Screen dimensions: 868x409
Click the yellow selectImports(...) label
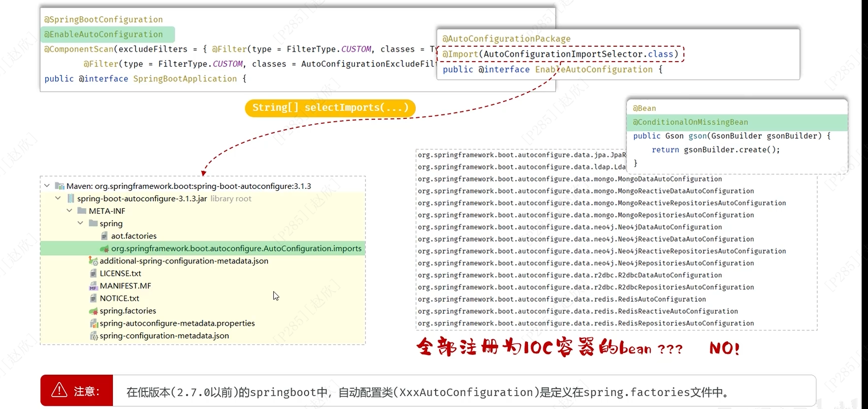tap(330, 108)
